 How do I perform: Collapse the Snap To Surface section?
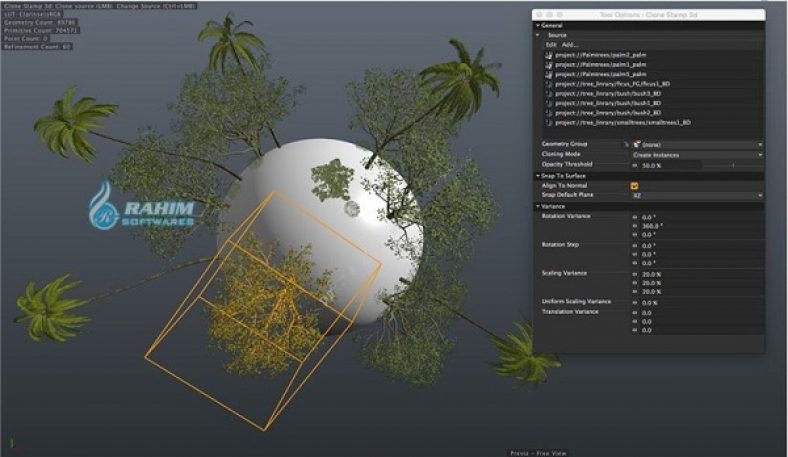[538, 176]
